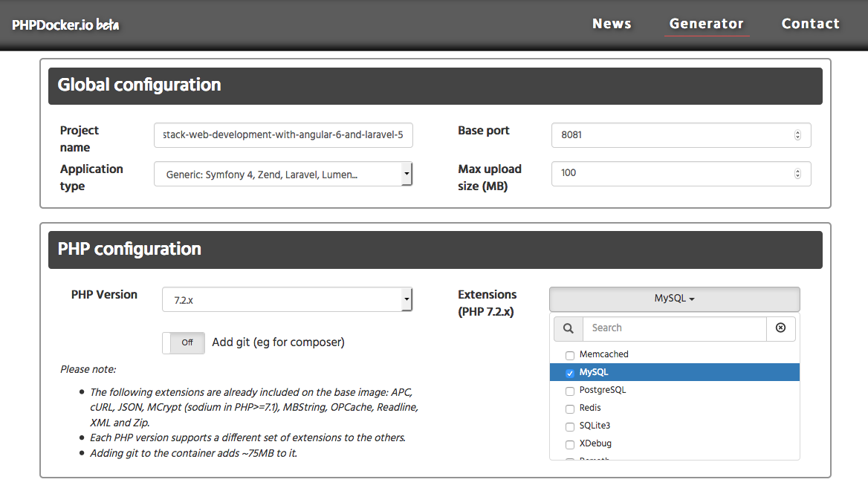Tick the Redis extension checkbox
Viewport: 868px width, 488px height.
pos(570,409)
